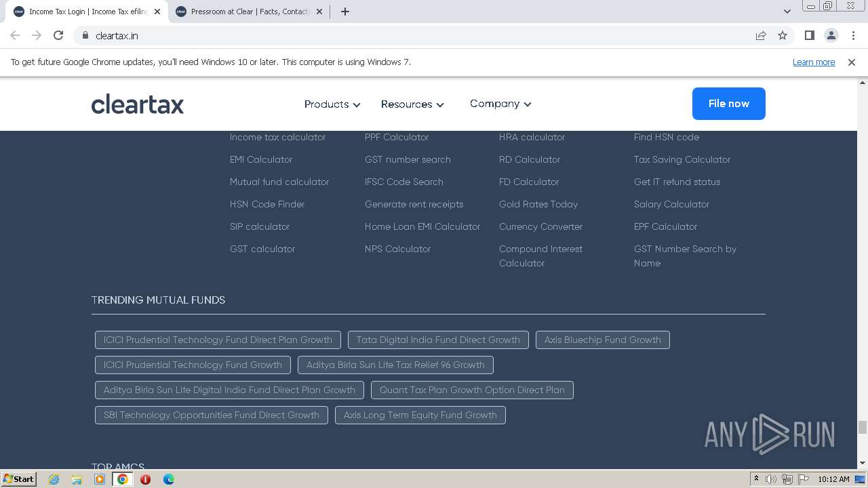Click the Windows Start button
The width and height of the screenshot is (868, 488).
pyautogui.click(x=18, y=479)
